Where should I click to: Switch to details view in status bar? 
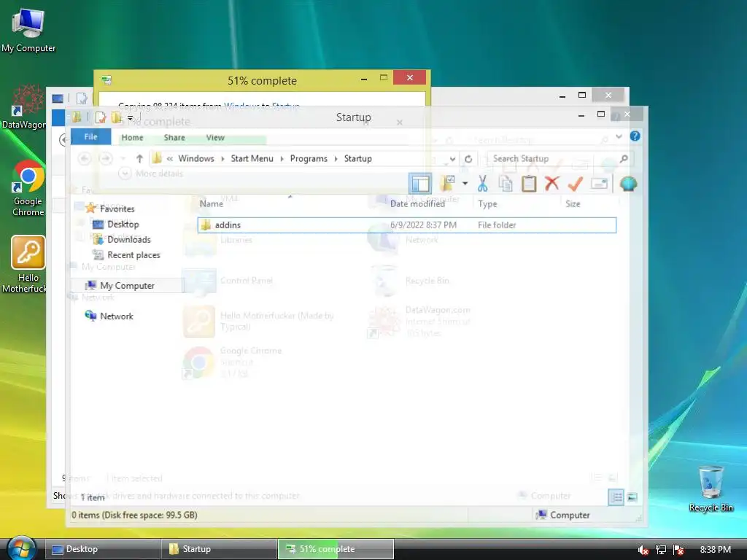pyautogui.click(x=616, y=497)
